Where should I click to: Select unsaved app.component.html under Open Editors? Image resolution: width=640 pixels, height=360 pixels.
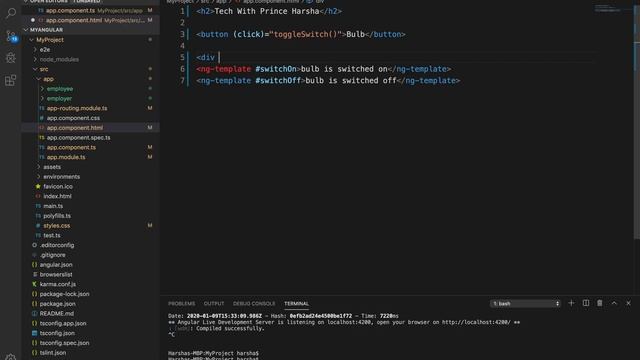coord(91,20)
